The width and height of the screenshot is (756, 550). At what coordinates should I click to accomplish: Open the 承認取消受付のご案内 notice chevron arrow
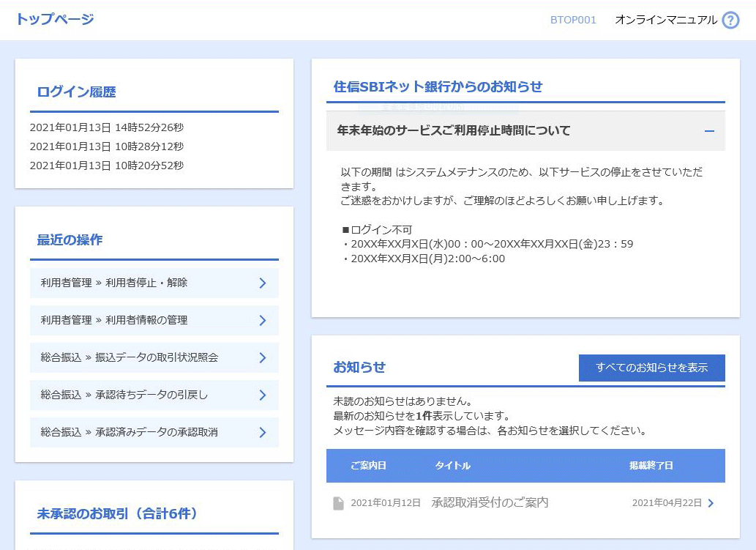[x=711, y=503]
